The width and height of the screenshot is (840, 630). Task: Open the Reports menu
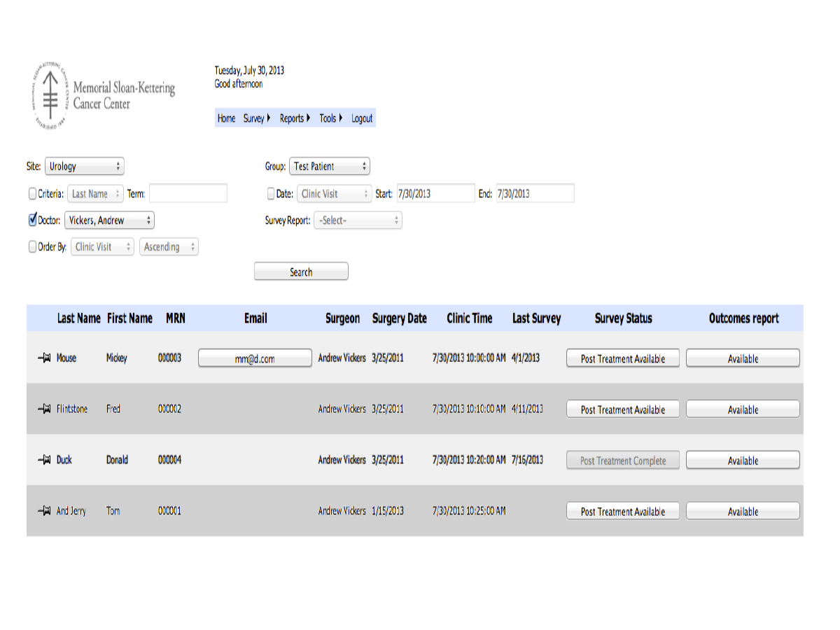coord(294,118)
